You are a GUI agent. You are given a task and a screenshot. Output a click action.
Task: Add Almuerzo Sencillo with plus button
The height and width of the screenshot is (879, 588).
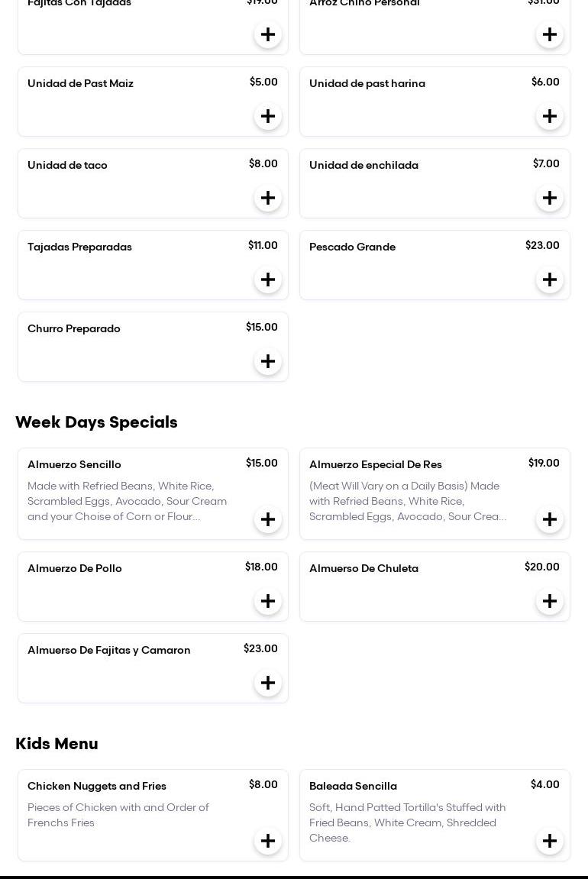click(268, 519)
